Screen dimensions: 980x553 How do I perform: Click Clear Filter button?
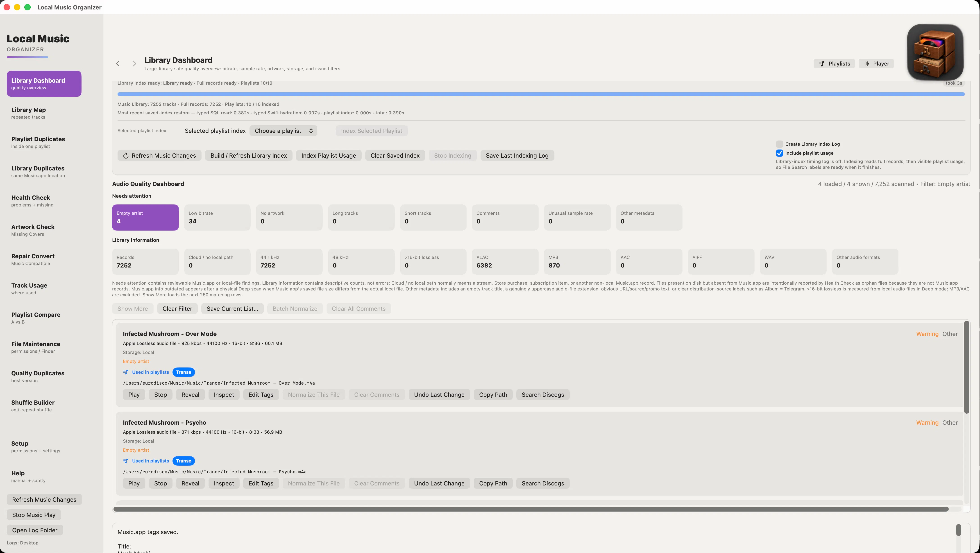(x=177, y=309)
